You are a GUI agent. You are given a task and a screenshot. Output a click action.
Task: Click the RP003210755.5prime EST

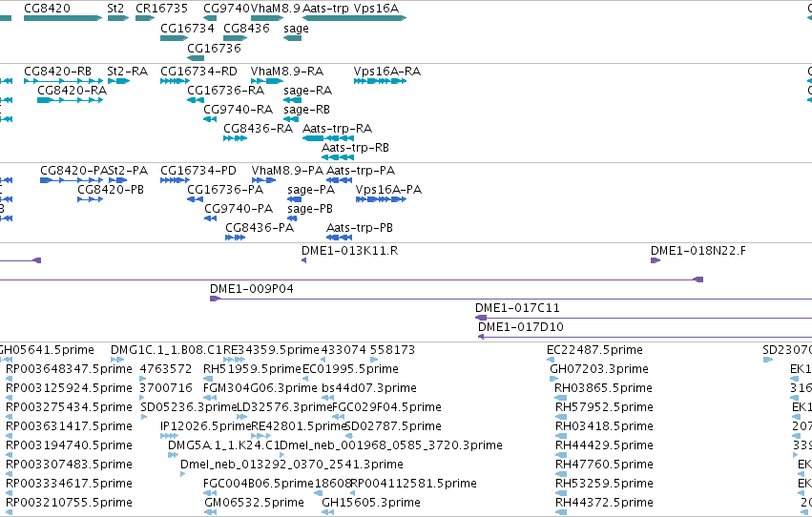pyautogui.click(x=9, y=512)
